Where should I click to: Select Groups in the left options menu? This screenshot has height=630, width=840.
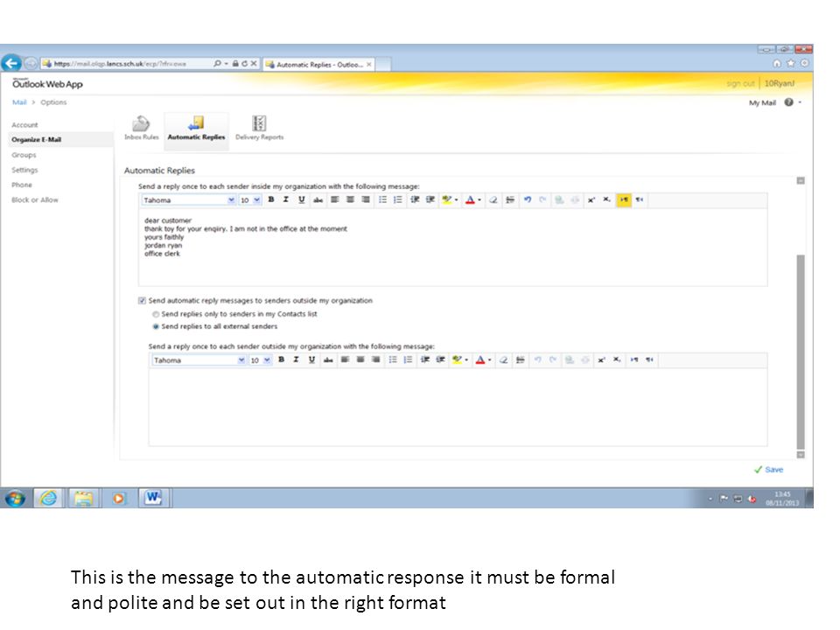24,155
